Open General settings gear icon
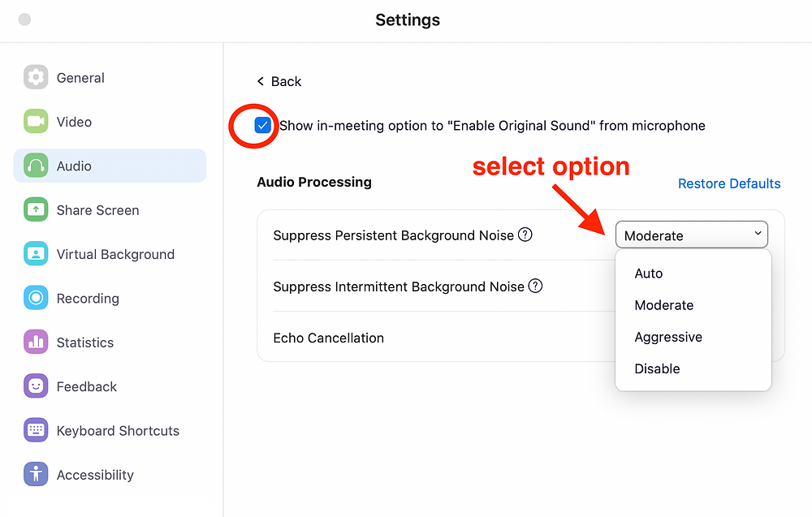Image resolution: width=812 pixels, height=517 pixels. point(36,78)
